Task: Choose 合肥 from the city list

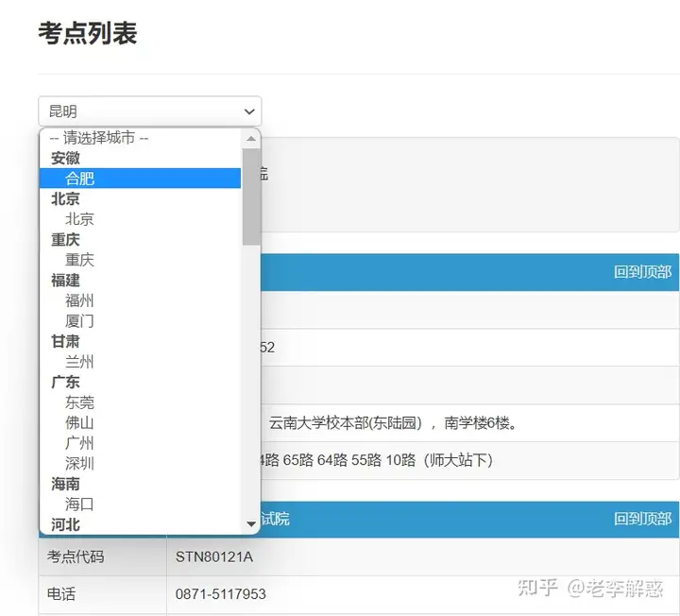Action: [140, 179]
